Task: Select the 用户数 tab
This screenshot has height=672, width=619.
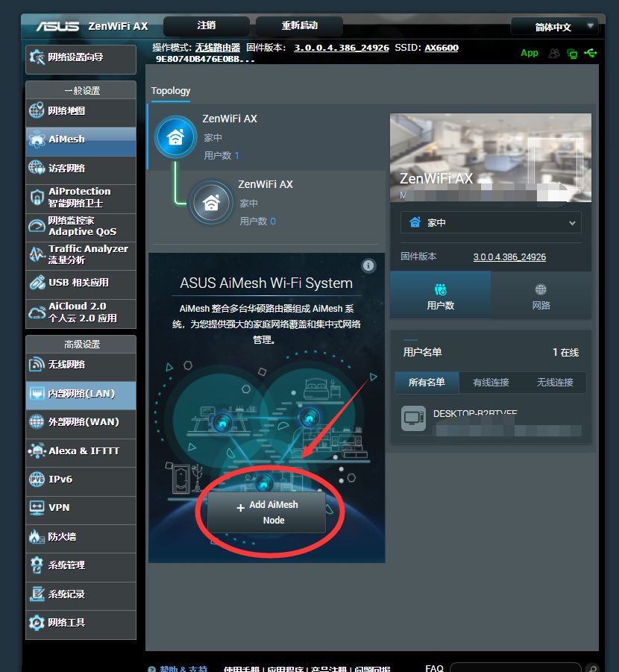Action: click(441, 295)
